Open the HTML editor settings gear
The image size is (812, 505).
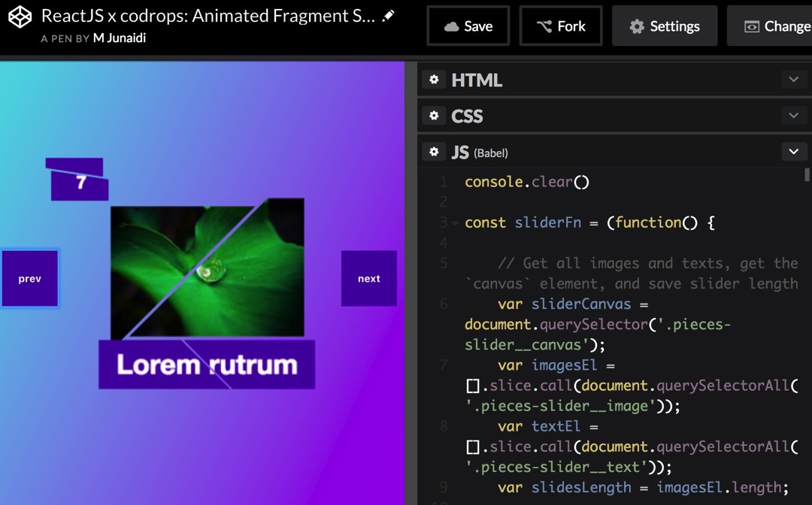click(x=434, y=80)
